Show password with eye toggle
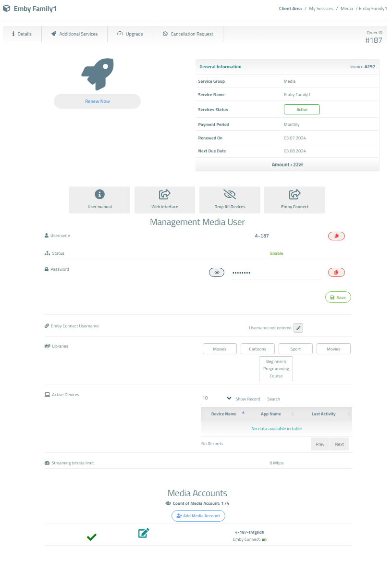 tap(217, 273)
